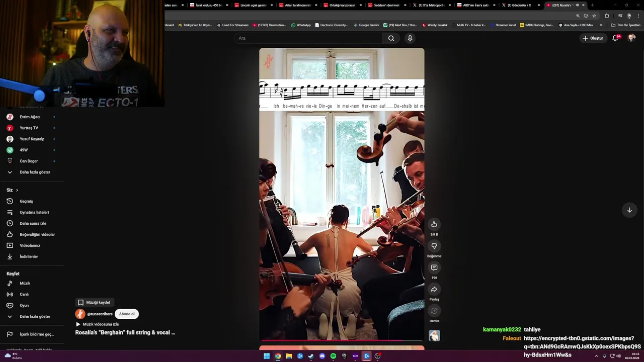Viewport: 644px width, 362px height.
Task: Open a new browser tab
Action: [x=592, y=5]
